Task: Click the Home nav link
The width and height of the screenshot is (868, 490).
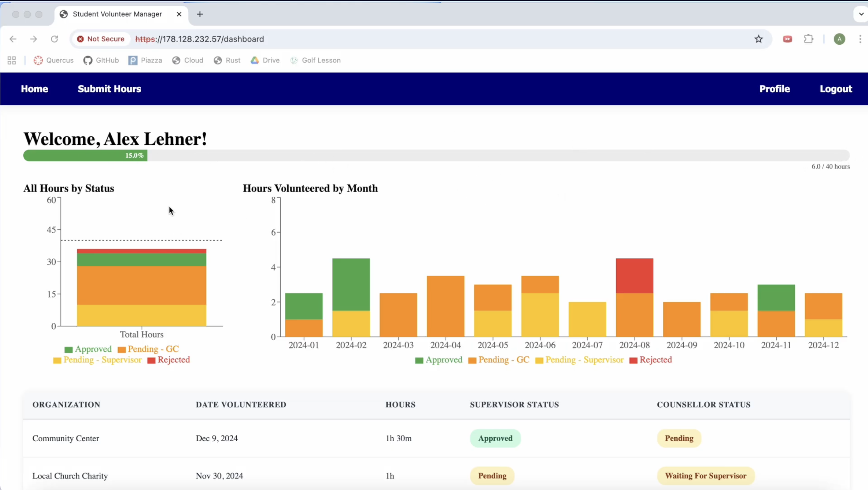Action: click(x=35, y=89)
